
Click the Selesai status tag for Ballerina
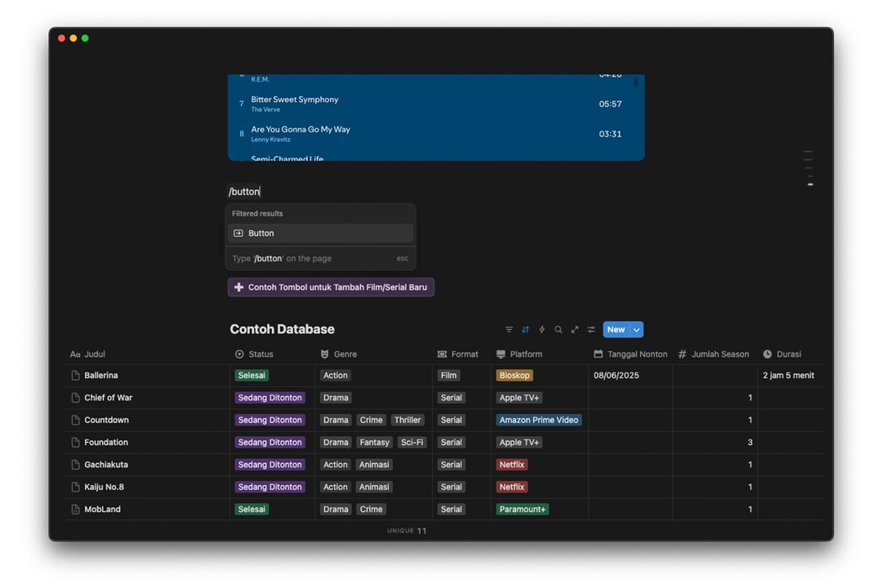coord(252,376)
